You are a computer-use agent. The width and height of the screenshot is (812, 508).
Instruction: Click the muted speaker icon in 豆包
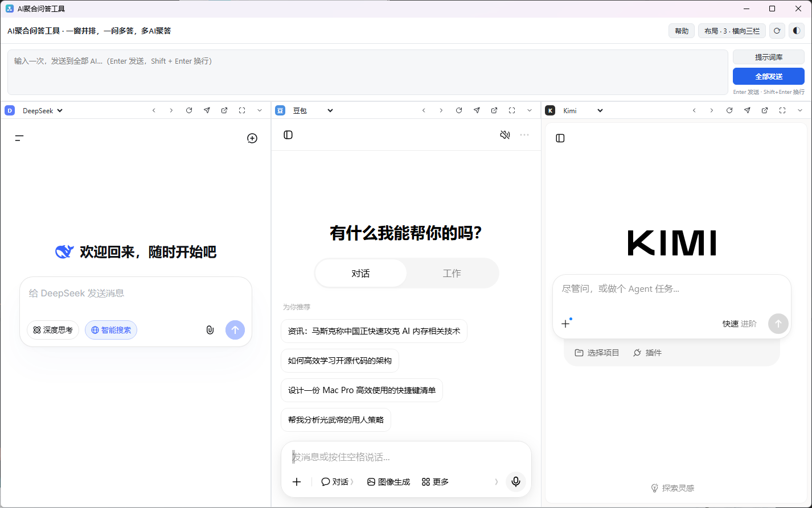pos(505,135)
